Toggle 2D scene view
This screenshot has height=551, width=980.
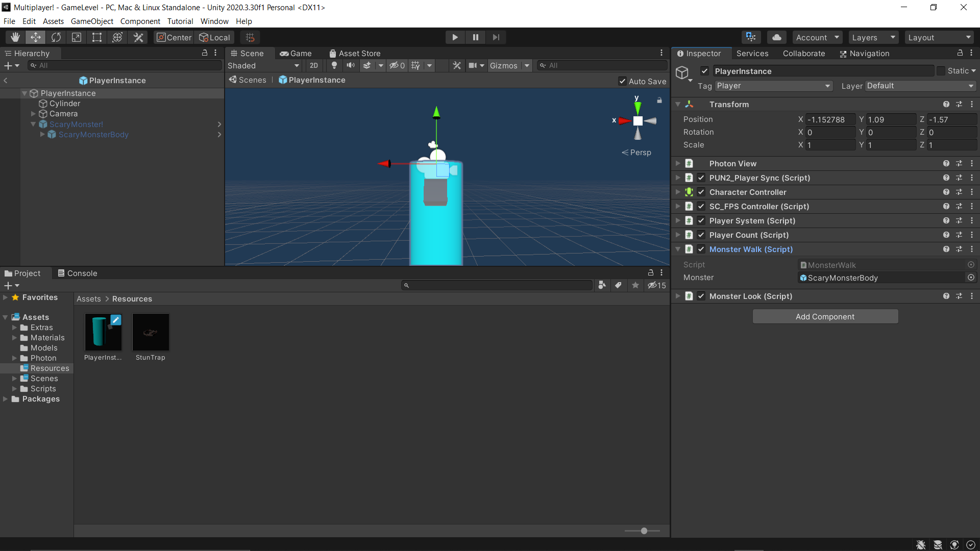tap(314, 66)
